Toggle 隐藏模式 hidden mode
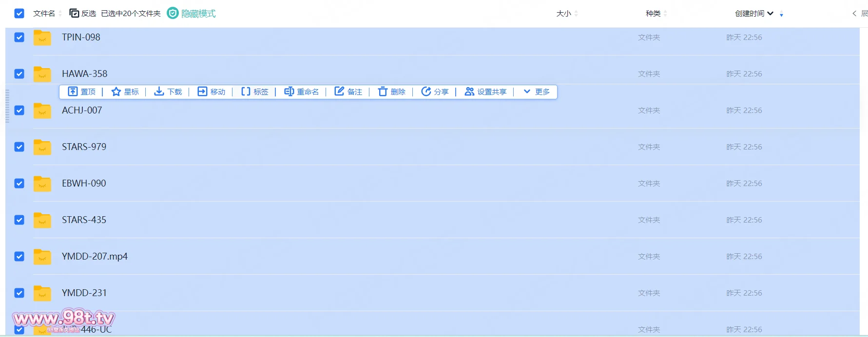This screenshot has height=337, width=868. coord(192,14)
